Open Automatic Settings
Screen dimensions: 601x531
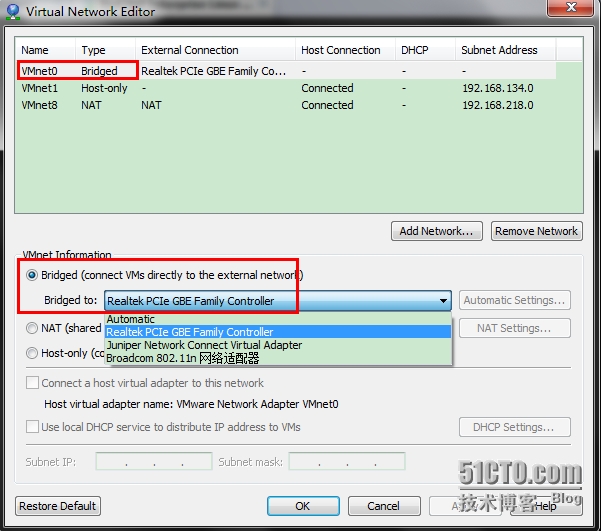(x=515, y=300)
